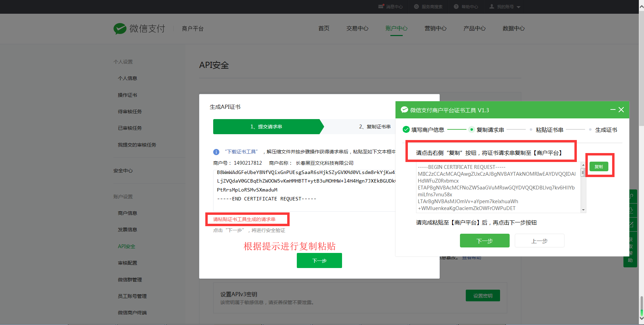This screenshot has width=644, height=325.
Task: Click the certificate tool window logo icon
Action: [x=404, y=110]
